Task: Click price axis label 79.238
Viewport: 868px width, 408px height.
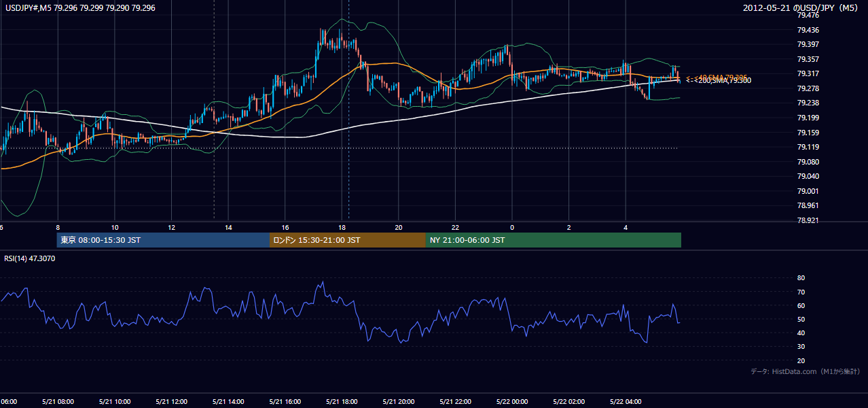Action: click(x=808, y=103)
